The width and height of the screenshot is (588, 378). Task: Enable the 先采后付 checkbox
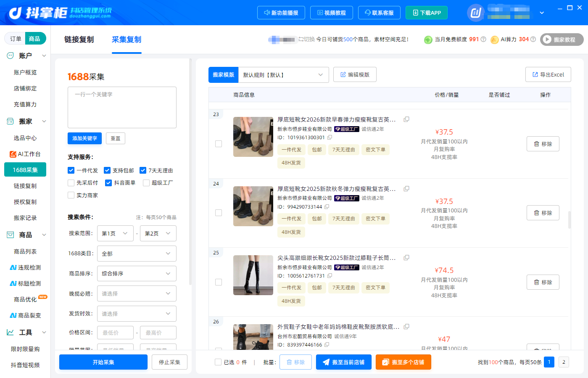click(71, 183)
